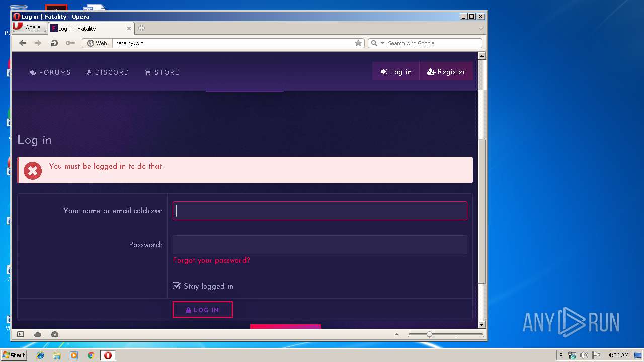644x362 pixels.
Task: Click the Password input field
Action: pyautogui.click(x=320, y=245)
